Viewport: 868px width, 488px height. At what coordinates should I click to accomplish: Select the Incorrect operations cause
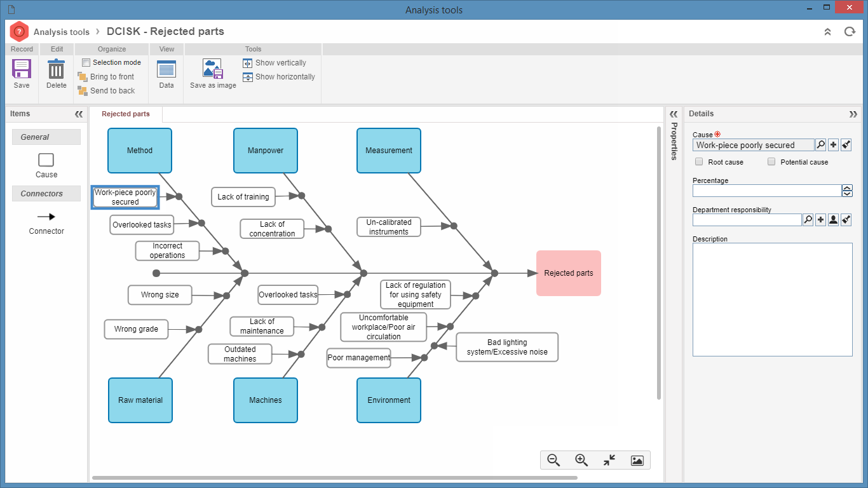[x=167, y=251]
